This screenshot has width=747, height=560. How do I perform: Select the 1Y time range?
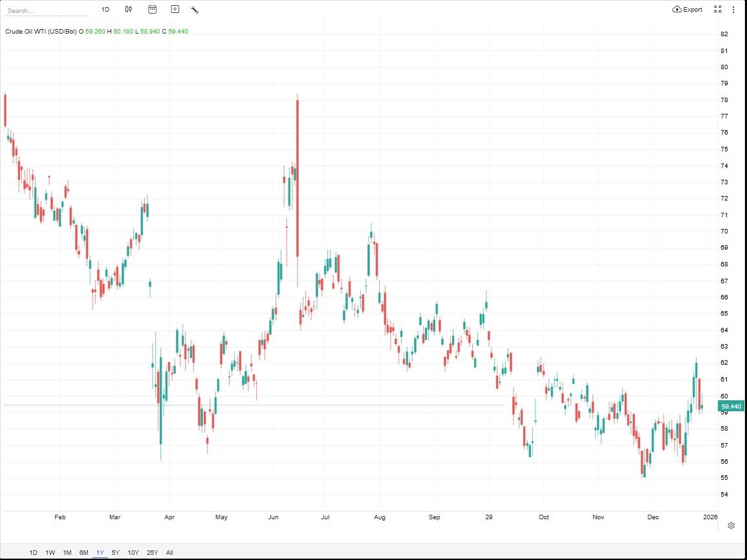(x=100, y=552)
